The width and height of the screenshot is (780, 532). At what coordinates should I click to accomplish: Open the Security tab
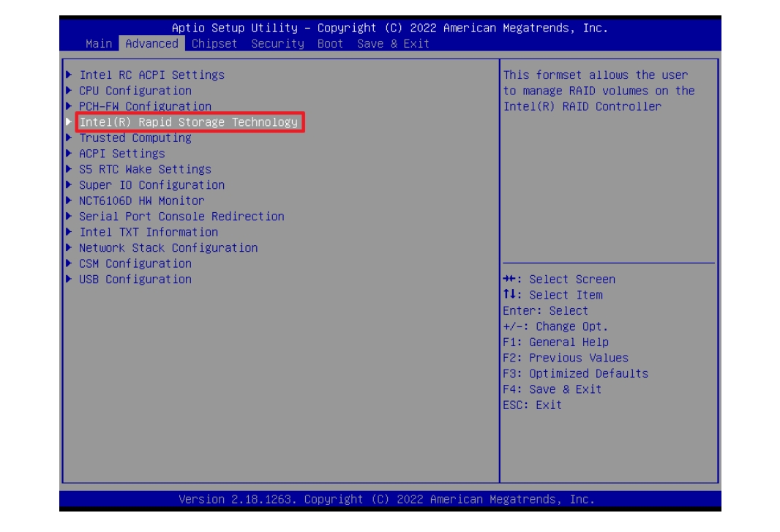coord(277,44)
